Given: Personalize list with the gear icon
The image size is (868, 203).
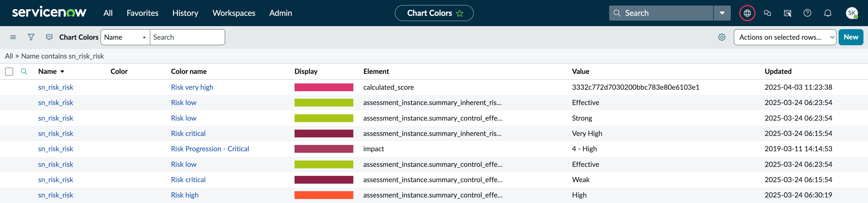Looking at the screenshot, I should pyautogui.click(x=722, y=37).
